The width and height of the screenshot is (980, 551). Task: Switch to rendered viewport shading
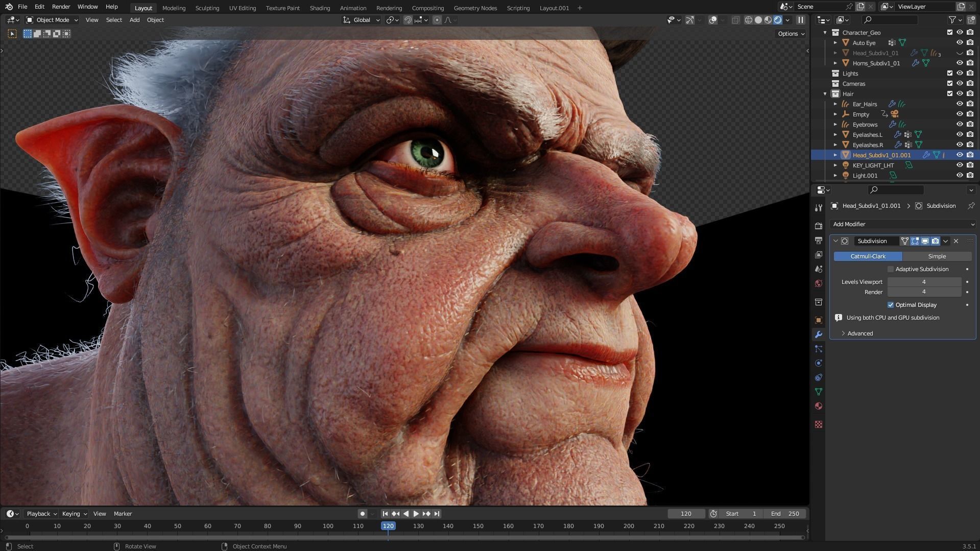tap(778, 20)
